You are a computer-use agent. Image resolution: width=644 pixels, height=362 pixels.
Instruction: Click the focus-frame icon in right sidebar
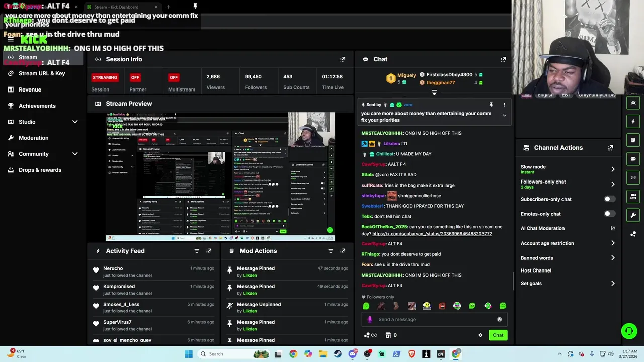633,103
